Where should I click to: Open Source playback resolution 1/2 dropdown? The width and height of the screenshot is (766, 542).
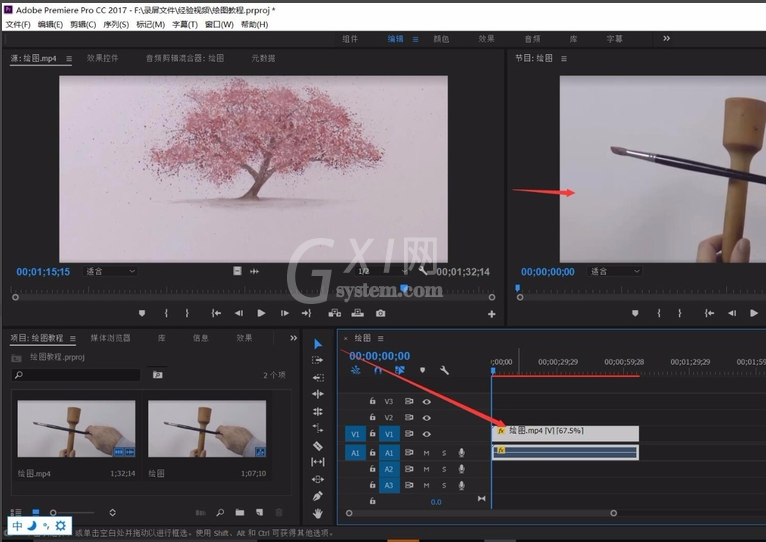(382, 271)
